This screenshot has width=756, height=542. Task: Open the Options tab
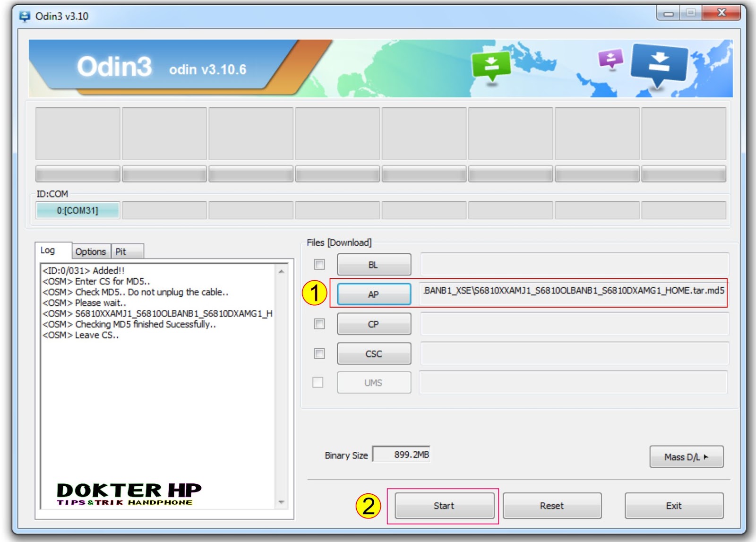91,251
